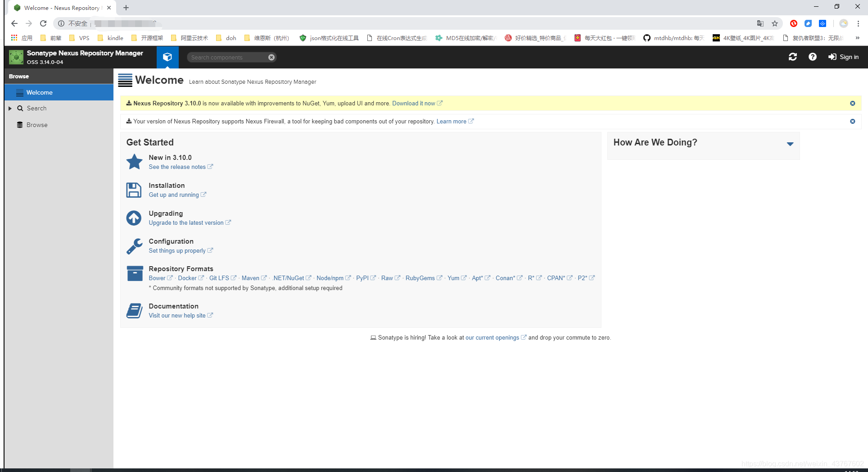Click the browser page reload button
The width and height of the screenshot is (868, 472).
(x=43, y=23)
